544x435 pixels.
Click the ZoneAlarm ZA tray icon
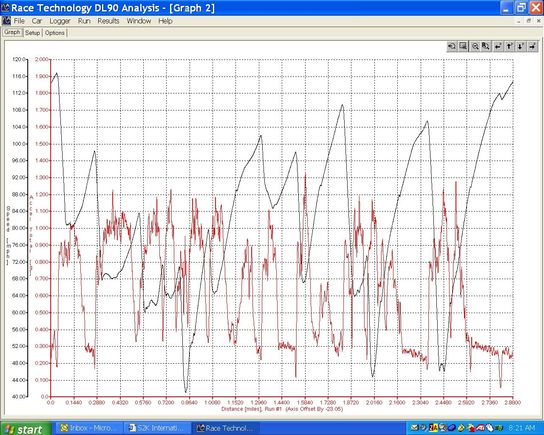(433, 428)
